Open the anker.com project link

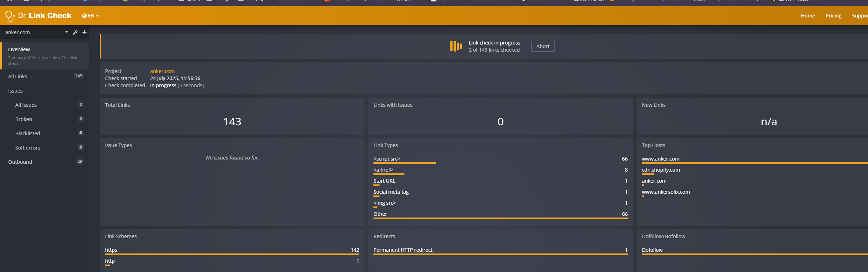(162, 71)
